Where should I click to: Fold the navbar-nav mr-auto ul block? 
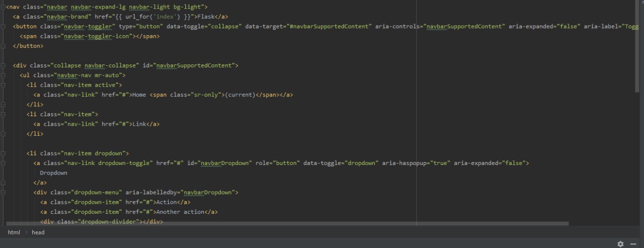pyautogui.click(x=3, y=75)
